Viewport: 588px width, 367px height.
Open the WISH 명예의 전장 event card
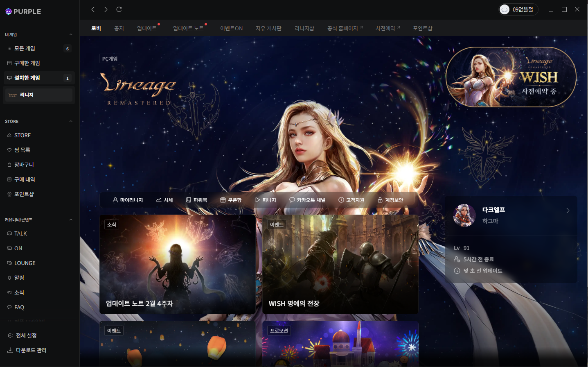[x=340, y=264]
